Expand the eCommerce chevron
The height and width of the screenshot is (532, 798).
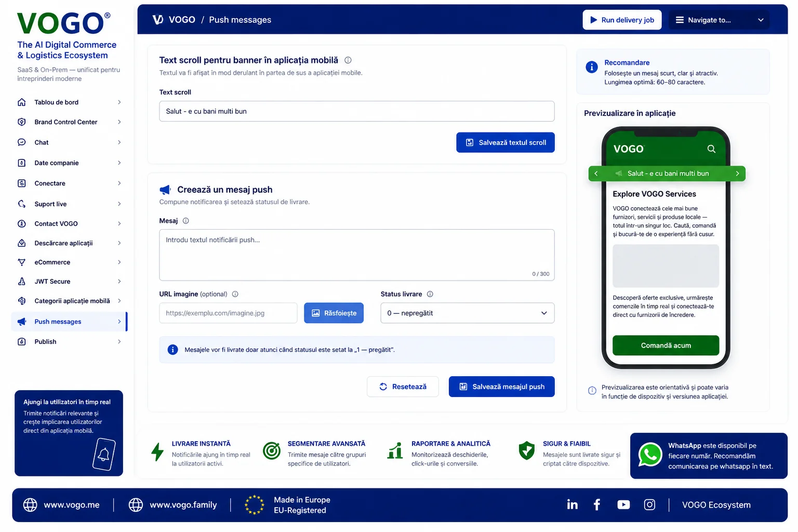coord(119,262)
